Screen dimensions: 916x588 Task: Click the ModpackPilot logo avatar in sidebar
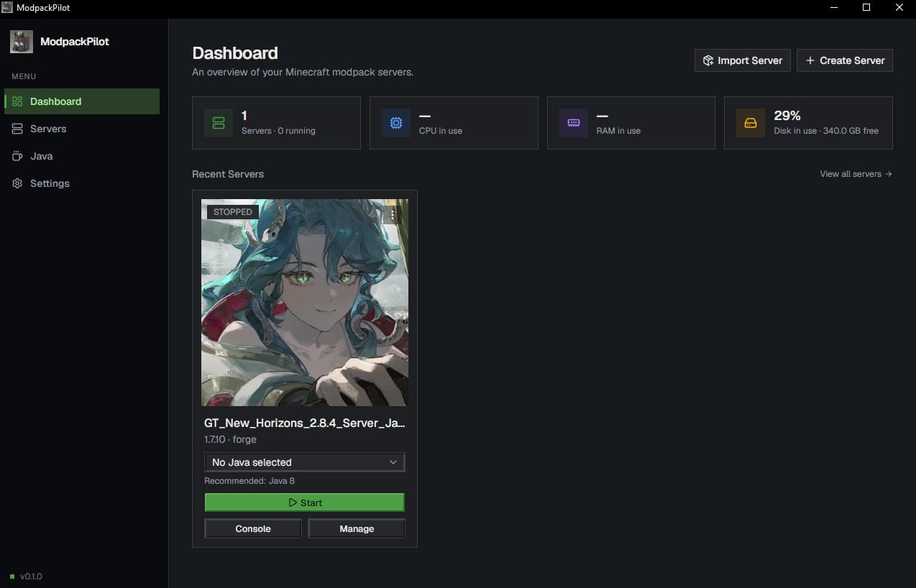22,42
